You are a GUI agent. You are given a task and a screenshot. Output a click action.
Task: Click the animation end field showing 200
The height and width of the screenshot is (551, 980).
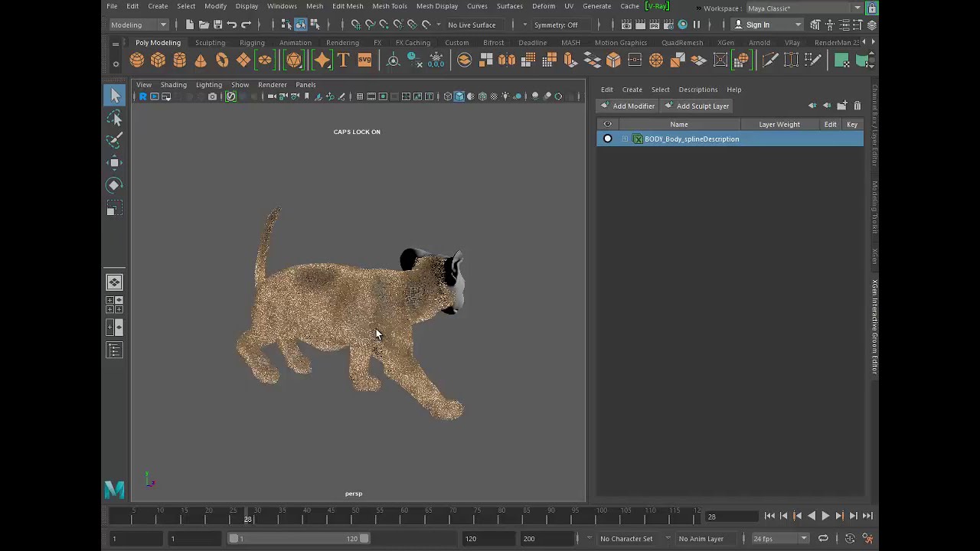(x=547, y=539)
